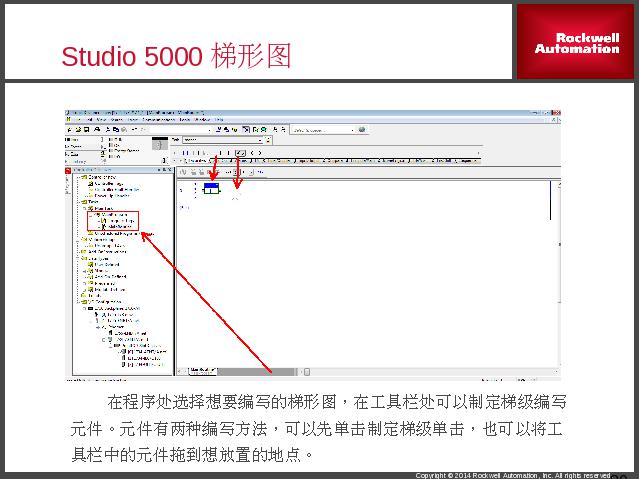This screenshot has width=640, height=480.
Task: Select the XIC contact instruction icon
Action: tap(221, 153)
